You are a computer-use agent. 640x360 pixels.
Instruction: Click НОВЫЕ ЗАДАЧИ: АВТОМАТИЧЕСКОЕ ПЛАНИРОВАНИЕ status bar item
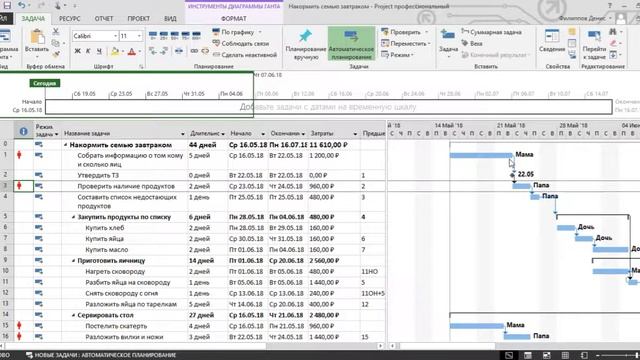click(x=101, y=355)
